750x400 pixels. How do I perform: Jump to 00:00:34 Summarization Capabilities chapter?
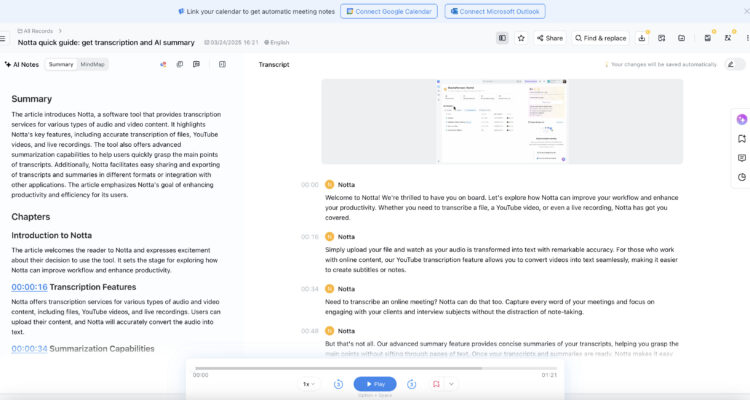pyautogui.click(x=29, y=349)
